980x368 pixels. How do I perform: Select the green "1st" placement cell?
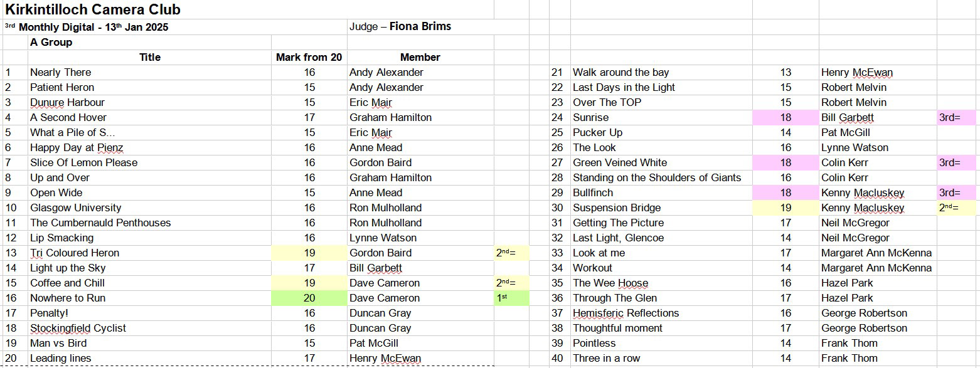tap(511, 298)
